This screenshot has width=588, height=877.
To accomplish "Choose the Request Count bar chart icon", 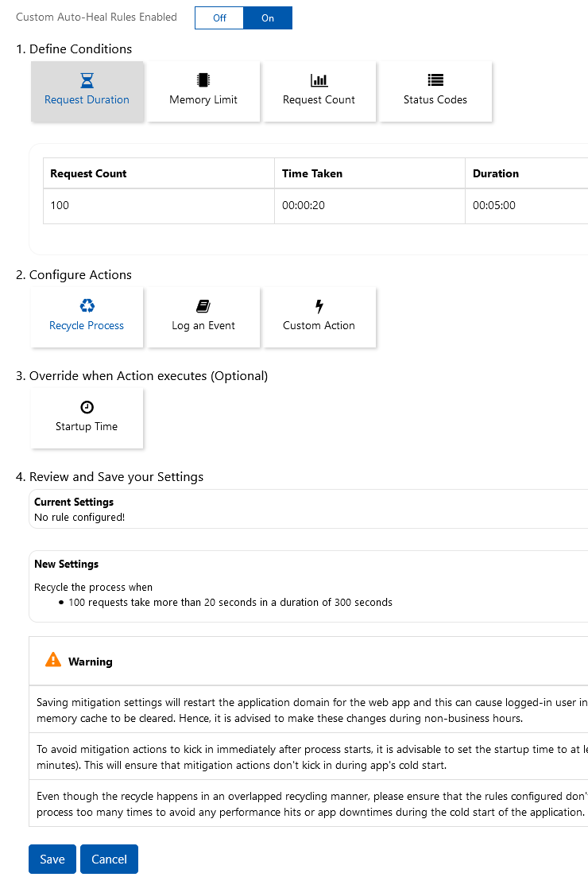I will [319, 80].
